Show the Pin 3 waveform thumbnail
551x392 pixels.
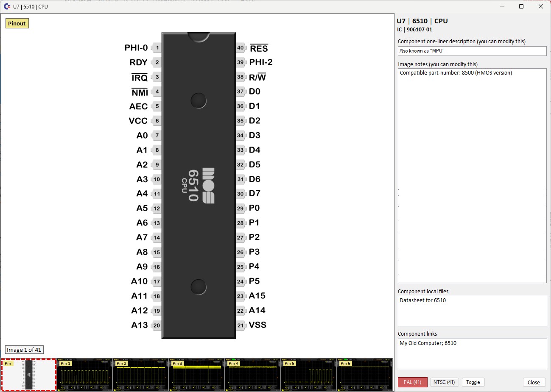[x=196, y=375]
